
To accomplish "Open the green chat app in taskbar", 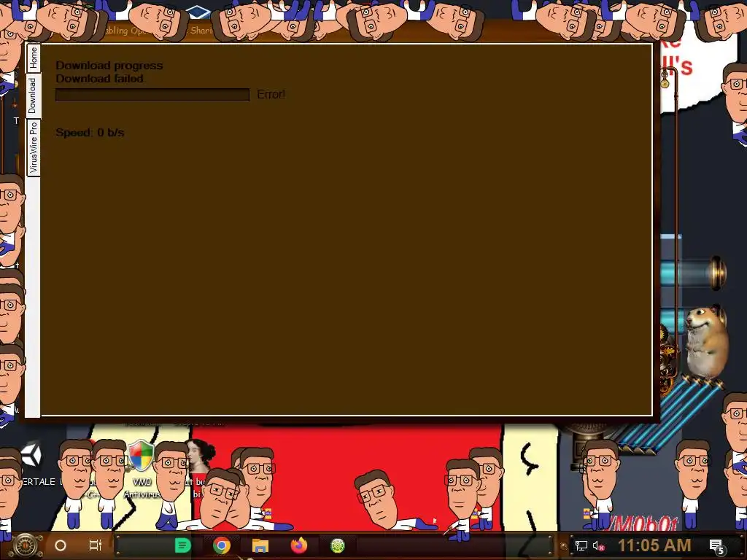I will [183, 545].
